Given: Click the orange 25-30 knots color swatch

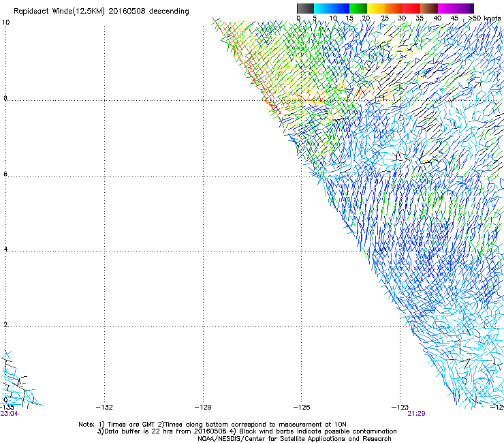Looking at the screenshot, I should (394, 8).
